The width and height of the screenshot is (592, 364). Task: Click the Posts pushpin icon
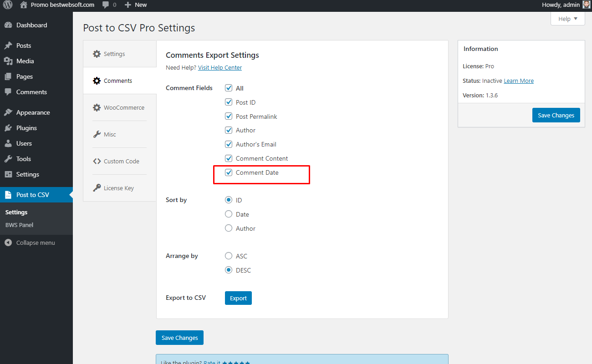[8, 45]
